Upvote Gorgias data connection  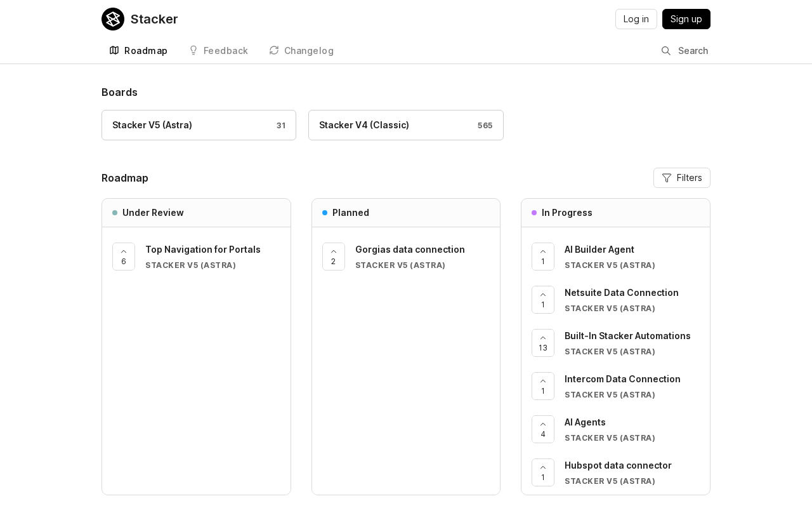coord(334,257)
